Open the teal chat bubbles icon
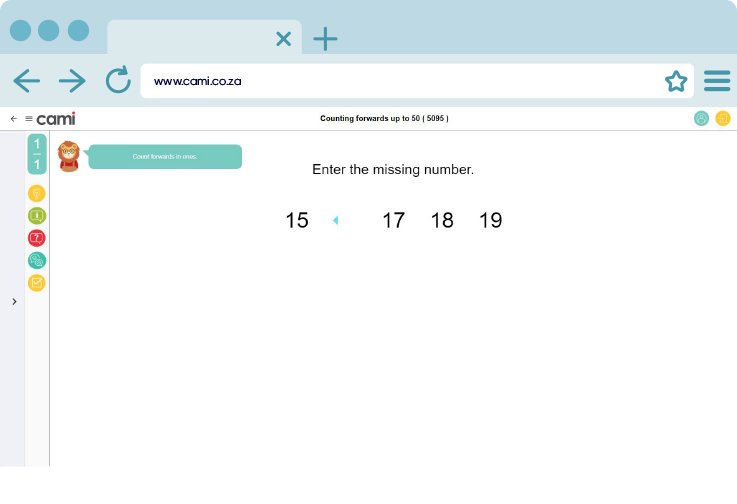737x504 pixels. pyautogui.click(x=37, y=260)
